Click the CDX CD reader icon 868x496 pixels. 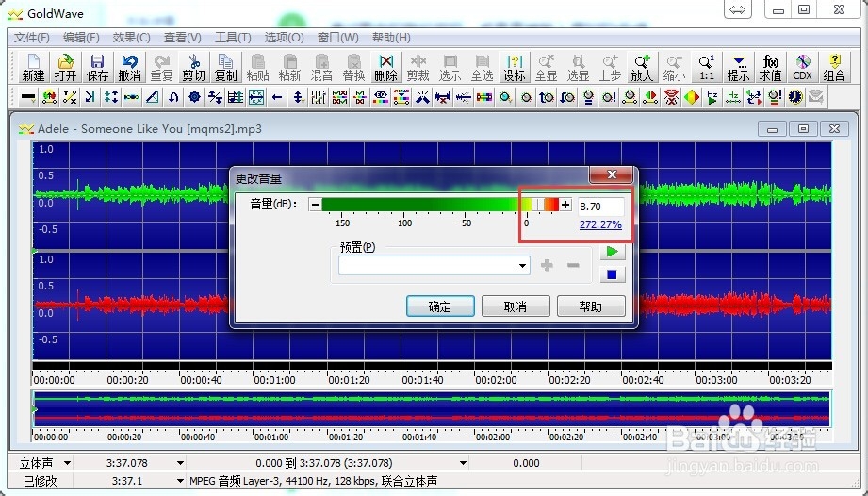(804, 68)
